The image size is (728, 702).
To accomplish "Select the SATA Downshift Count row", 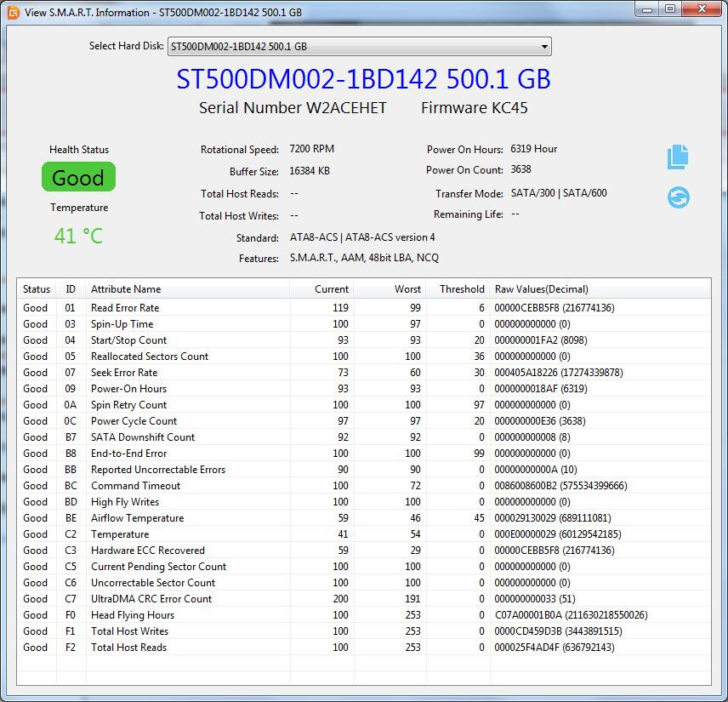I will 364,437.
